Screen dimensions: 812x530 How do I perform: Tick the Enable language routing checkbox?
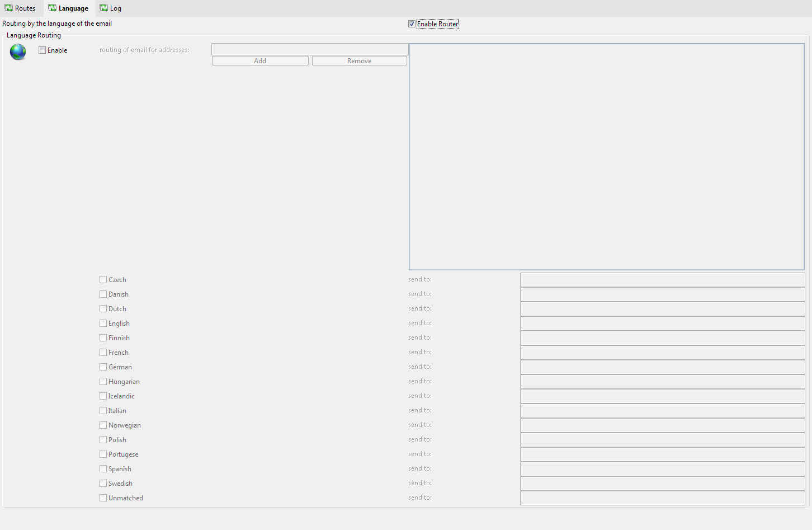43,50
